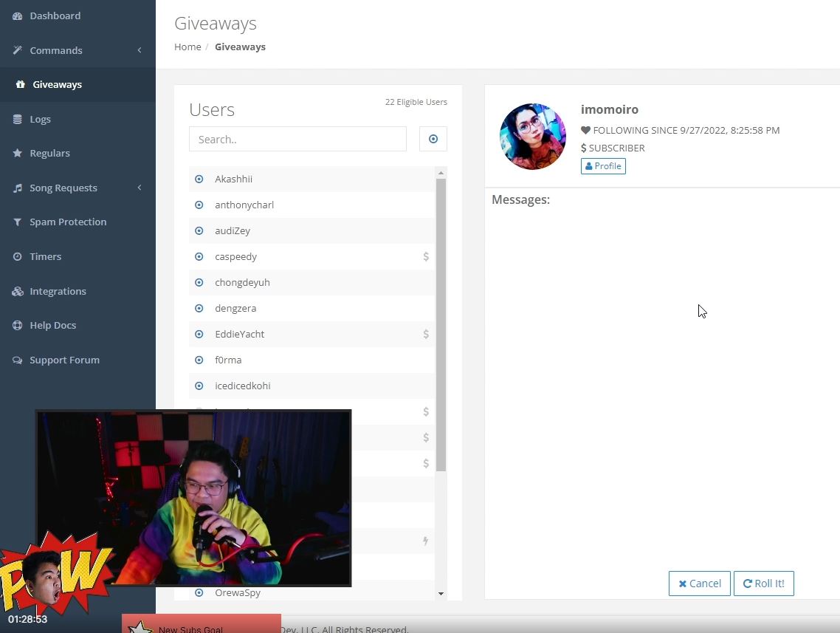
Task: Toggle the target icon for anthonycharl
Action: [199, 205]
